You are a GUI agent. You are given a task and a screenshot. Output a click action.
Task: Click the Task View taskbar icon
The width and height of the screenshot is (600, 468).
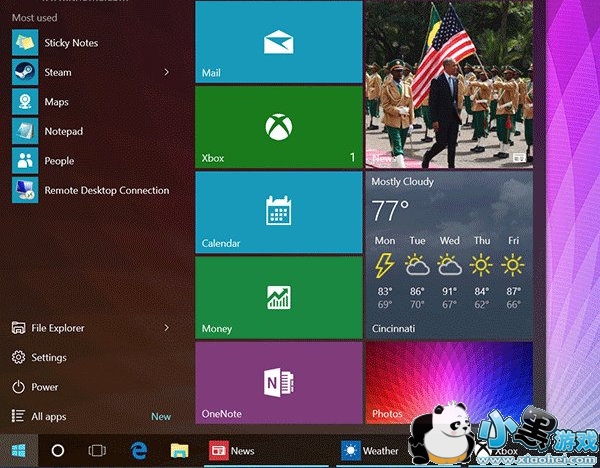(x=97, y=451)
